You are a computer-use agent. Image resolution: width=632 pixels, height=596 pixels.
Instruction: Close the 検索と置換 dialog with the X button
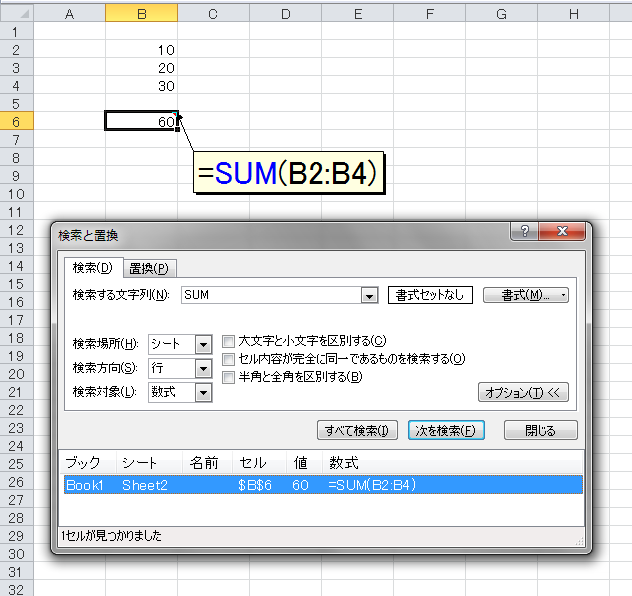pos(562,231)
